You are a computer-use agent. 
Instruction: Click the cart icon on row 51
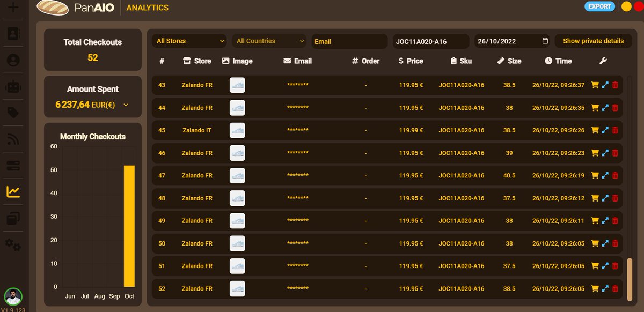tap(595, 266)
